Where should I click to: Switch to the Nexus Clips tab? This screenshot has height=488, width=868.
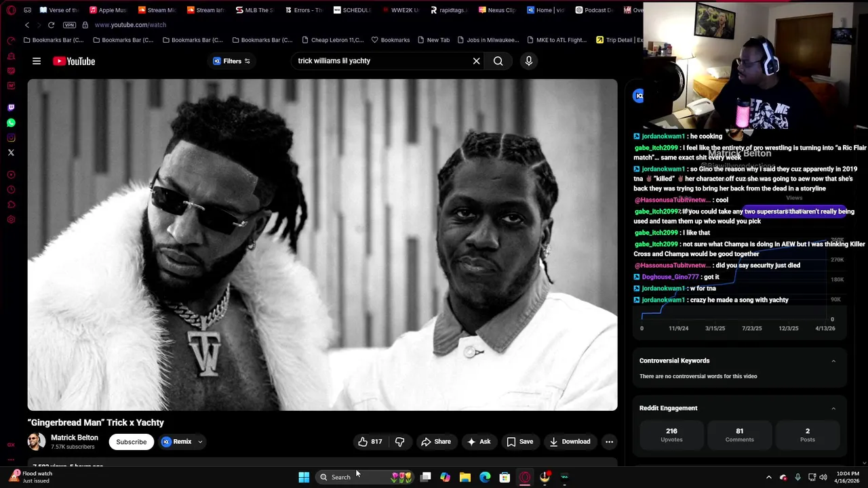(x=498, y=10)
